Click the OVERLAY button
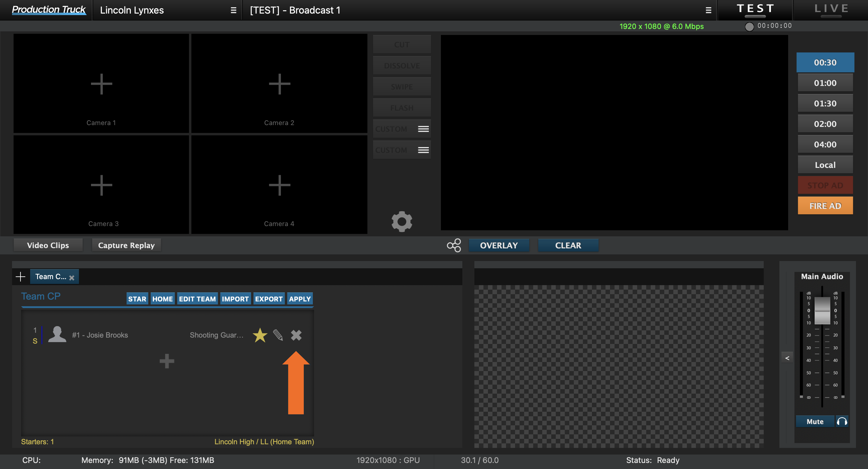868x469 pixels. (499, 245)
